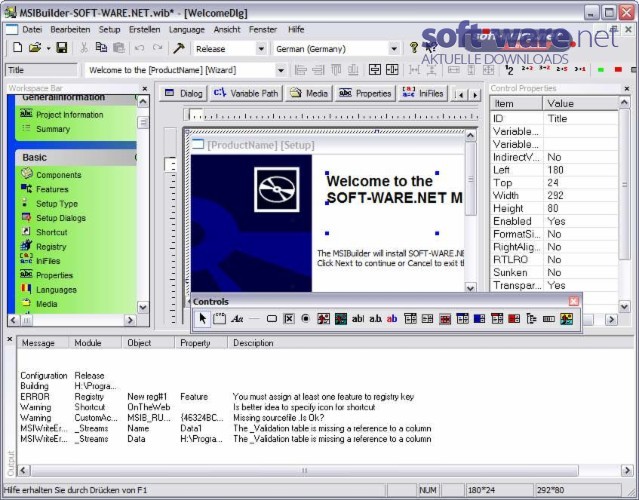Open Setup Dialogs in the workspace bar

[61, 218]
